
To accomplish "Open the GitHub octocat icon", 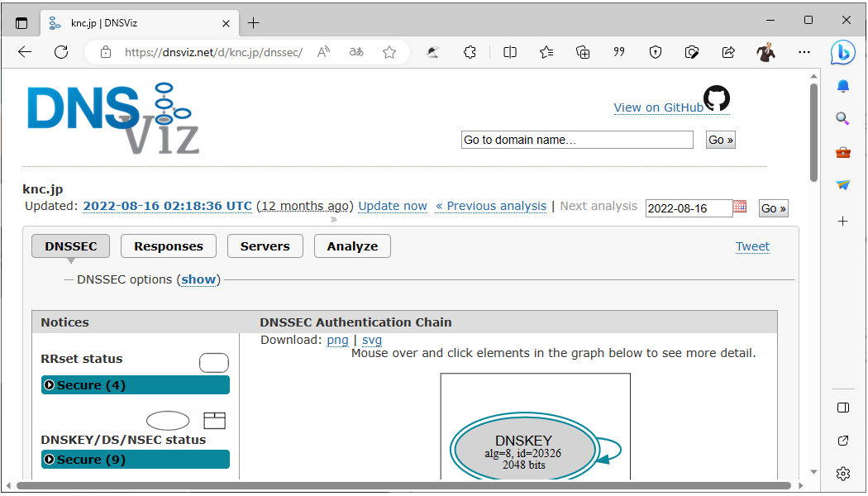I will tap(716, 98).
